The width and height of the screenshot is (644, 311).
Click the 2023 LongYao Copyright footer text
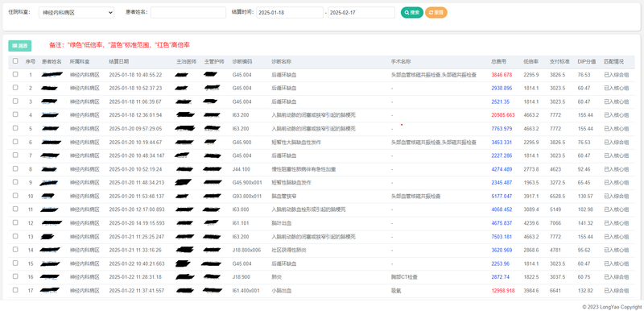[x=612, y=307]
